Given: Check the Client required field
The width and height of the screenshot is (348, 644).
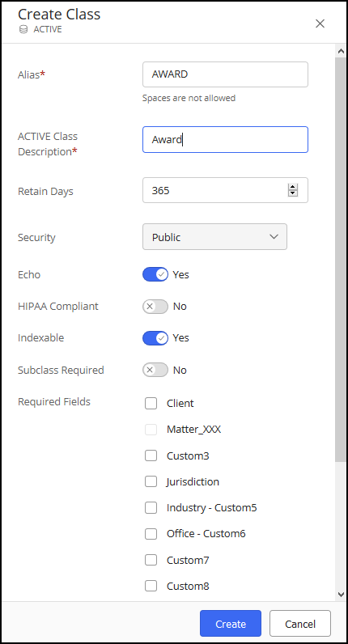Looking at the screenshot, I should point(151,404).
